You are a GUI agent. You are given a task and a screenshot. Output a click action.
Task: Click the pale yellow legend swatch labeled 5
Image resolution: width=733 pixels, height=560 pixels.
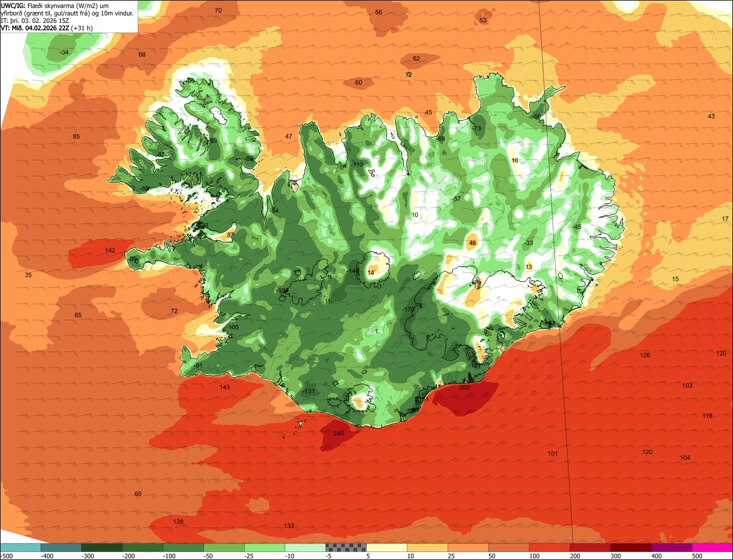[x=387, y=547]
